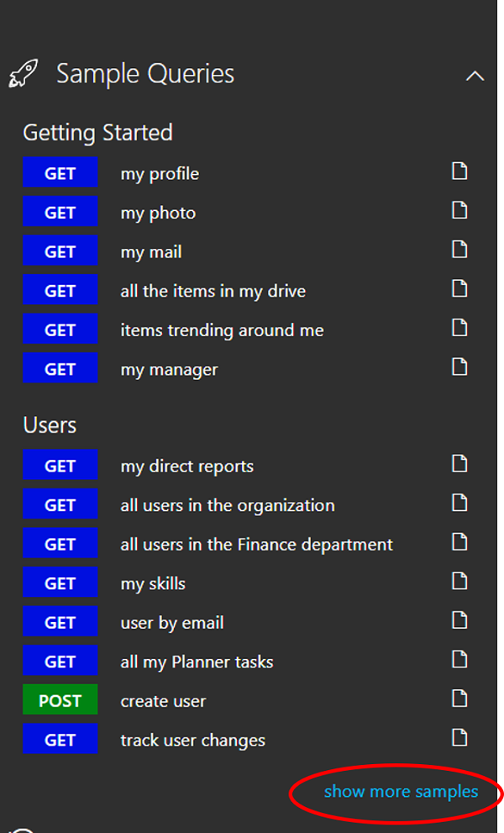Click document icon beside my photo

click(459, 210)
